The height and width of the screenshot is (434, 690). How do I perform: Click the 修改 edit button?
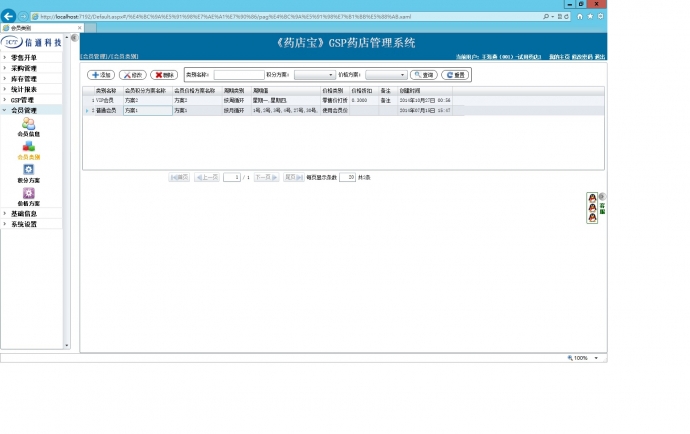pos(132,75)
